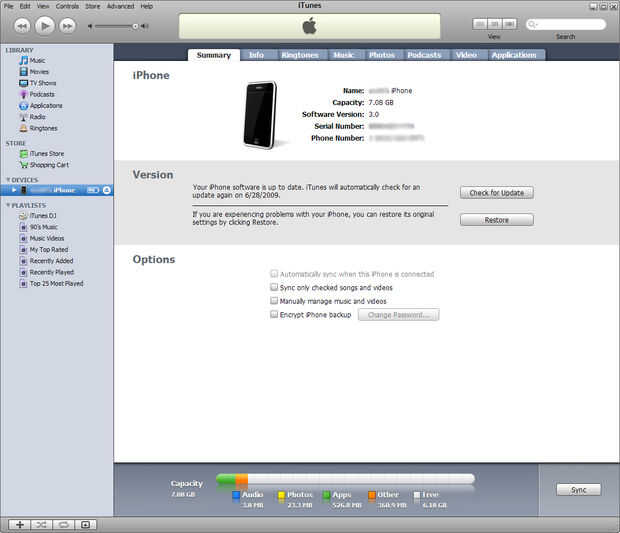This screenshot has height=533, width=620.
Task: Click the Play button
Action: pyautogui.click(x=45, y=26)
